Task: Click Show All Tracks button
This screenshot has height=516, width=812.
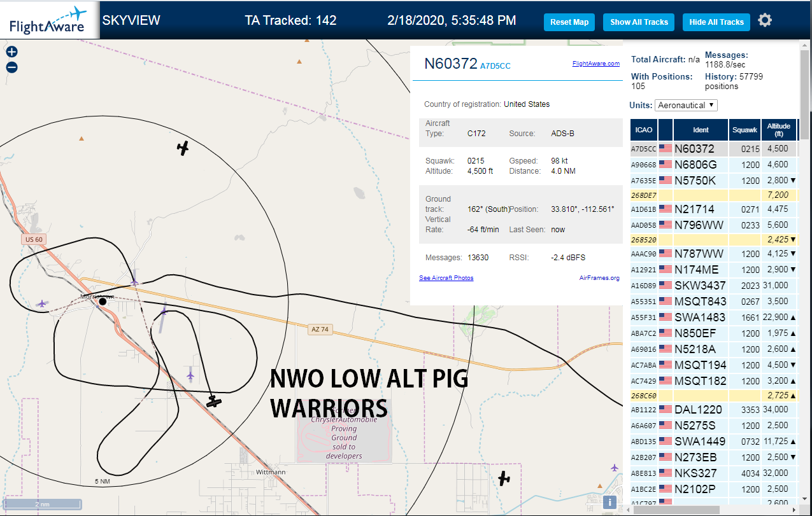Action: (x=639, y=22)
